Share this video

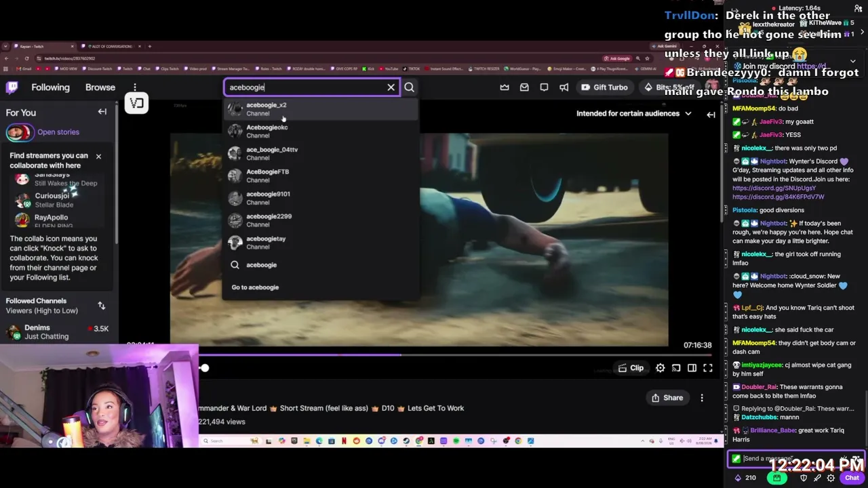click(x=667, y=398)
